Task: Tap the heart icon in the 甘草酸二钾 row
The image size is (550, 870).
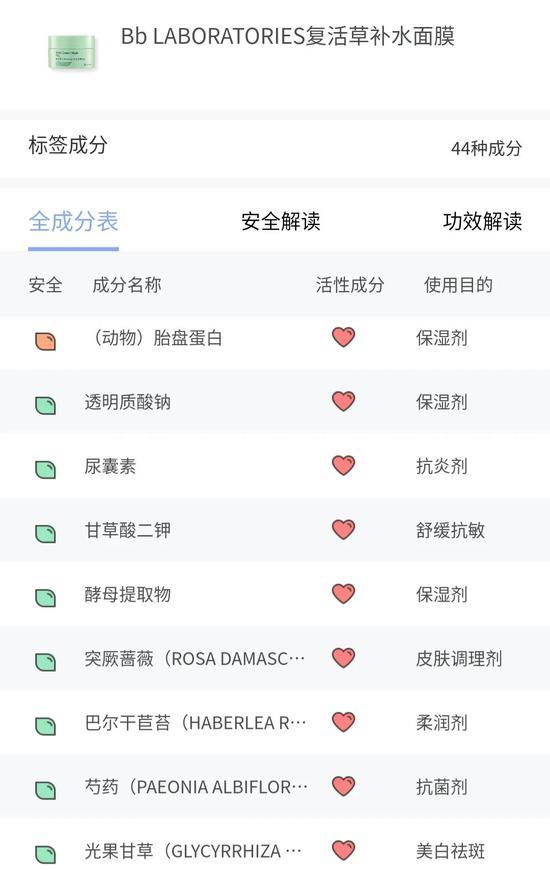Action: 344,529
